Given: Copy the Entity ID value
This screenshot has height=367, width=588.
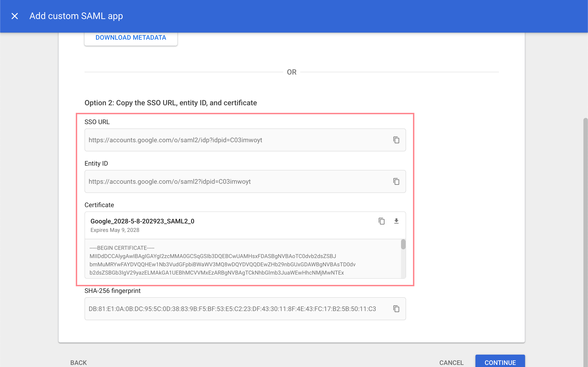Looking at the screenshot, I should click(396, 182).
